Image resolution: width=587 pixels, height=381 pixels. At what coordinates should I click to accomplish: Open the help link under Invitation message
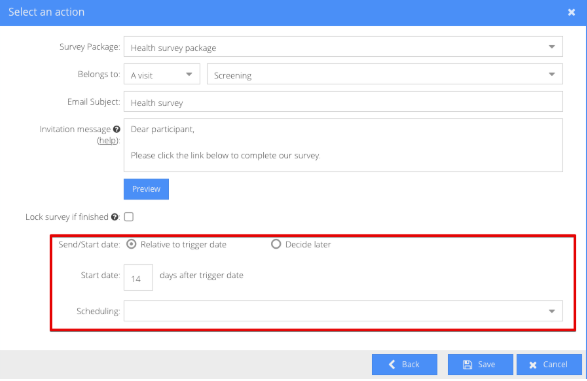pos(107,141)
